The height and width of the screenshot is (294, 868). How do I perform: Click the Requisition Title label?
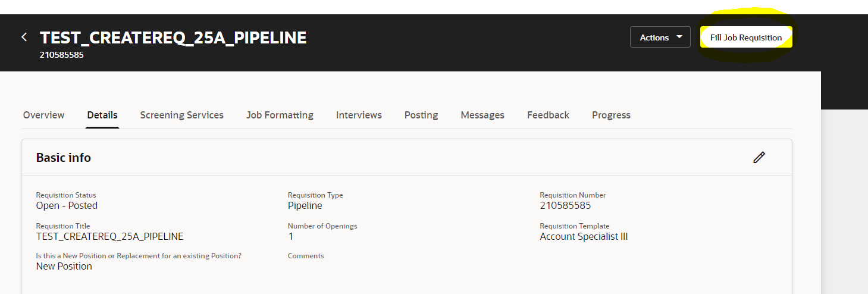click(63, 226)
